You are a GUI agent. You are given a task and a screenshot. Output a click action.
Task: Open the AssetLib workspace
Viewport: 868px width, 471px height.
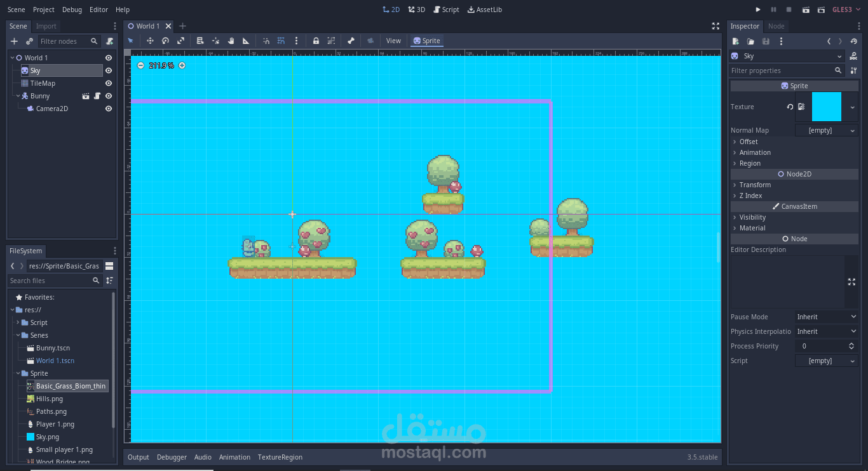pos(484,10)
